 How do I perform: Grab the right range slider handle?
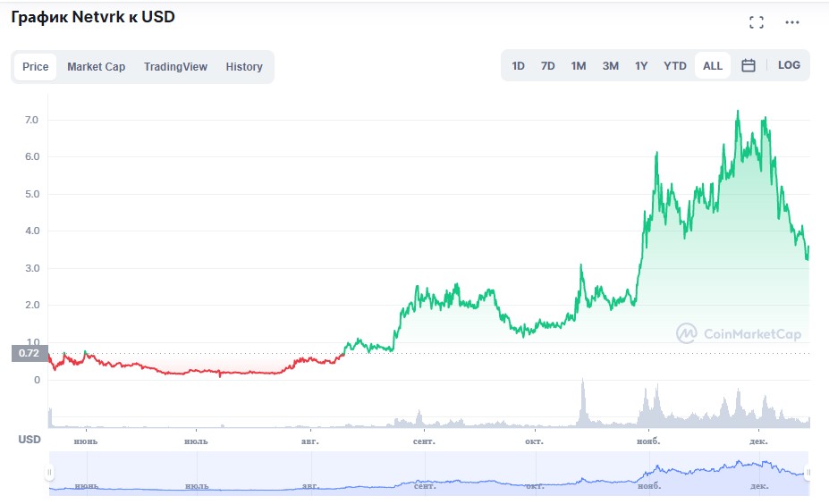point(808,473)
